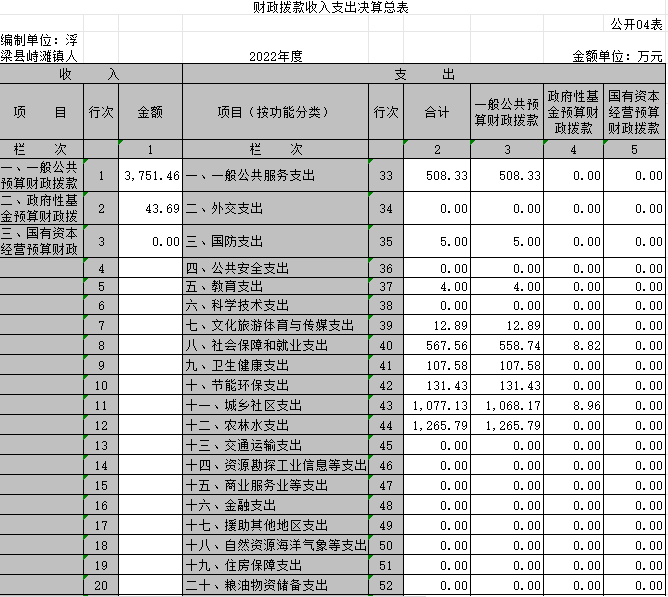Select the income amount cell 3,751.46
The height and width of the screenshot is (597, 668).
click(x=150, y=176)
